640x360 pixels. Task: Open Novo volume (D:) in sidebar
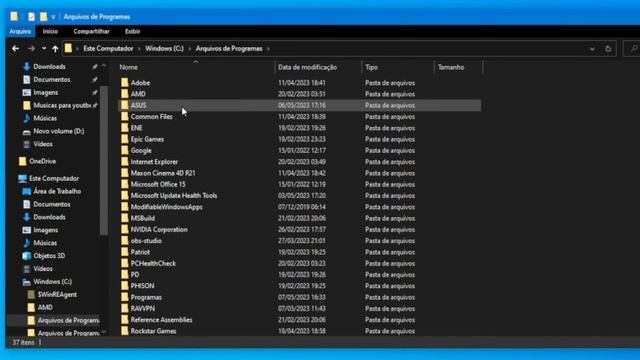(58, 131)
